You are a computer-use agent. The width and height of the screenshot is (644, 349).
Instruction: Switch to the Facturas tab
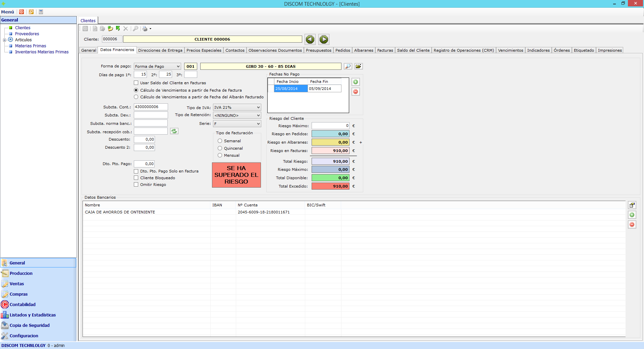pyautogui.click(x=385, y=50)
